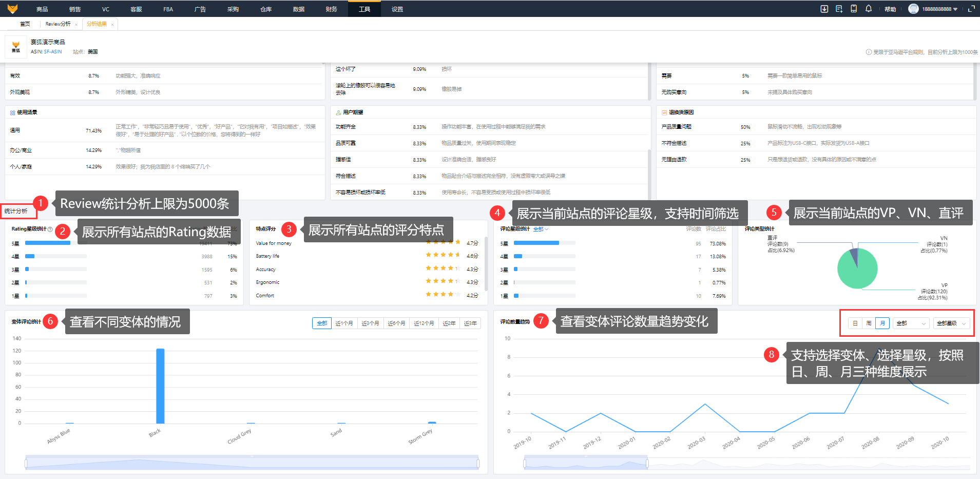
Task: Open the 数据 menu in top navigation
Action: point(299,9)
